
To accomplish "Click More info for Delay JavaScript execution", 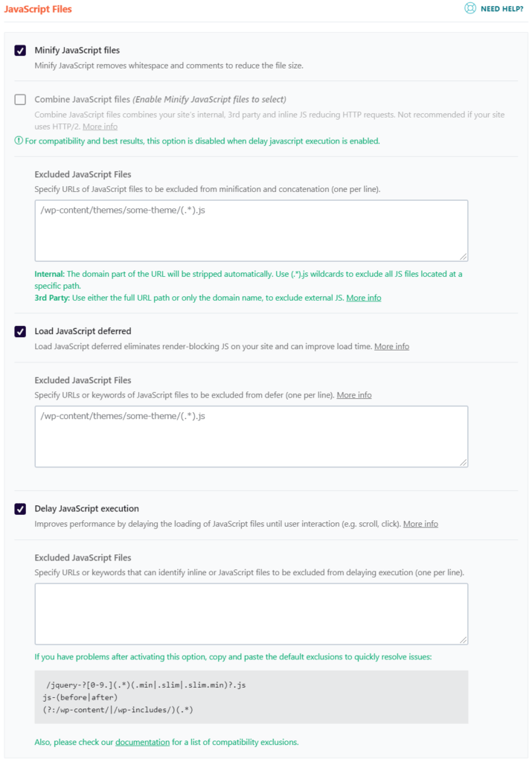I will click(x=420, y=523).
